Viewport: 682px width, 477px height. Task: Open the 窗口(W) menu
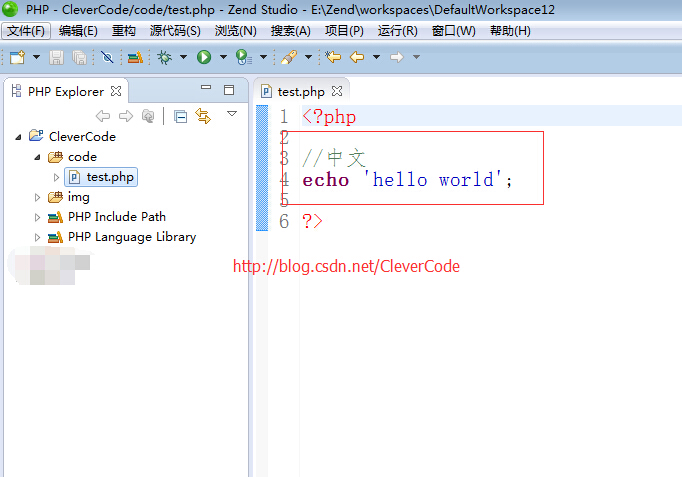coord(454,31)
